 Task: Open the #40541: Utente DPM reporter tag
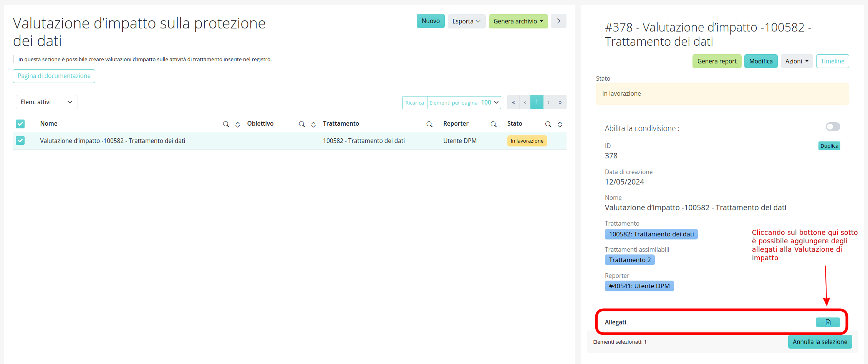pyautogui.click(x=639, y=286)
